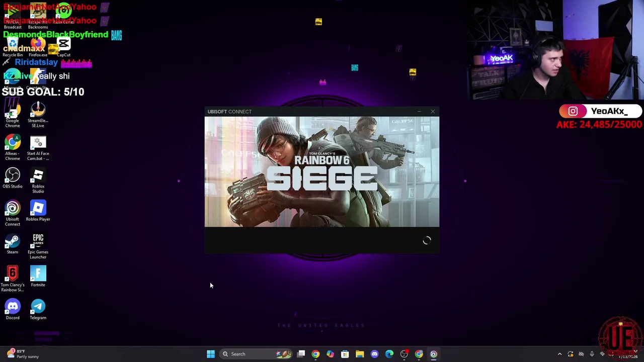Close the Ubisoft Connect launcher window
The height and width of the screenshot is (362, 644).
[433, 112]
